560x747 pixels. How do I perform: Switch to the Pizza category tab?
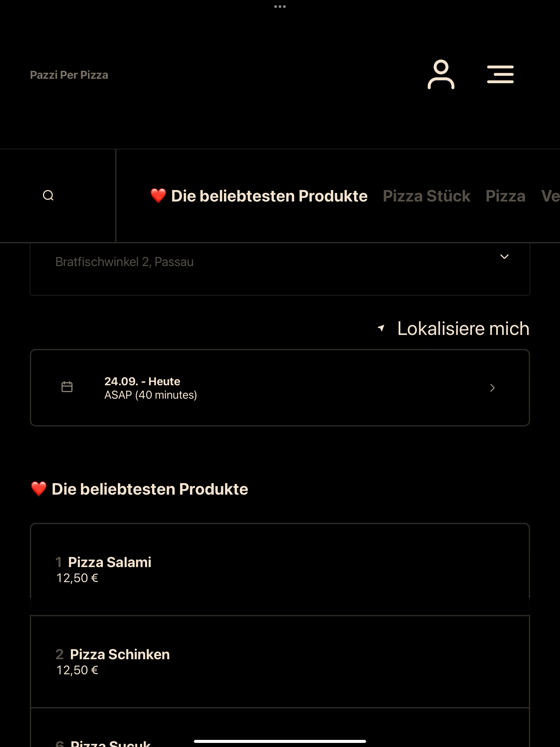click(506, 196)
